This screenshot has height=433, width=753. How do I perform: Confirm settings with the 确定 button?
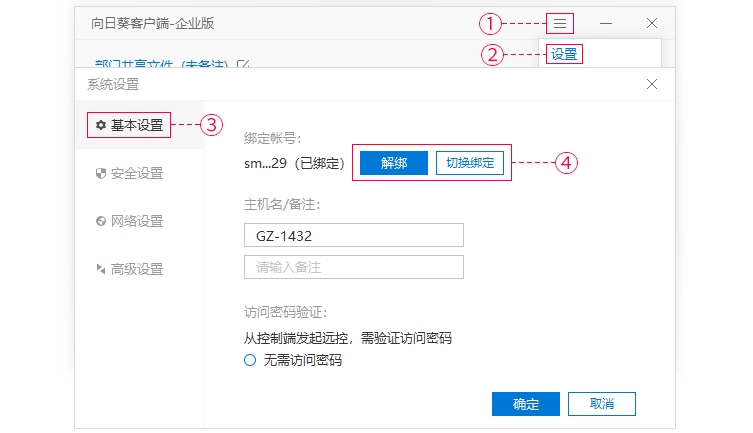tap(525, 404)
